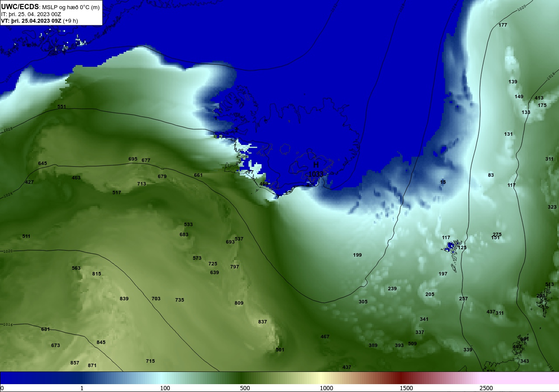Click the freezing level value 205
Image resolution: width=559 pixels, height=392 pixels.
point(430,294)
